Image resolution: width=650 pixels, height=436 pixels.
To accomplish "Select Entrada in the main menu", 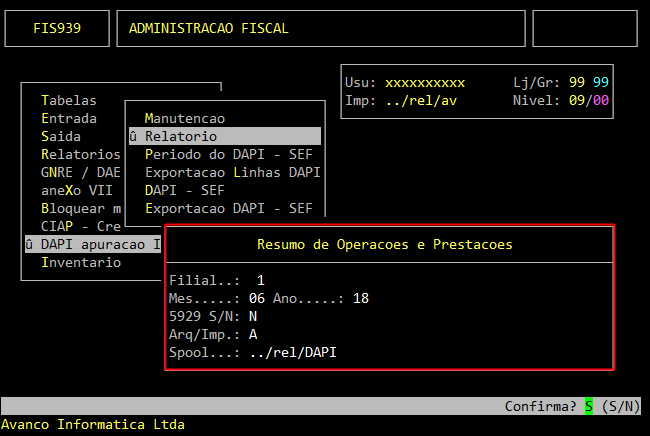I will (x=68, y=118).
